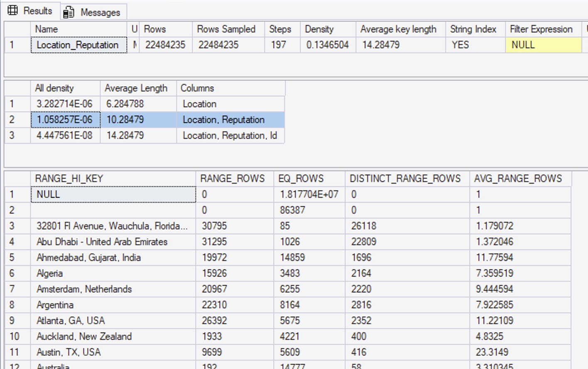Click the DISTINCT_RANGE_ROWS column header

(x=405, y=179)
